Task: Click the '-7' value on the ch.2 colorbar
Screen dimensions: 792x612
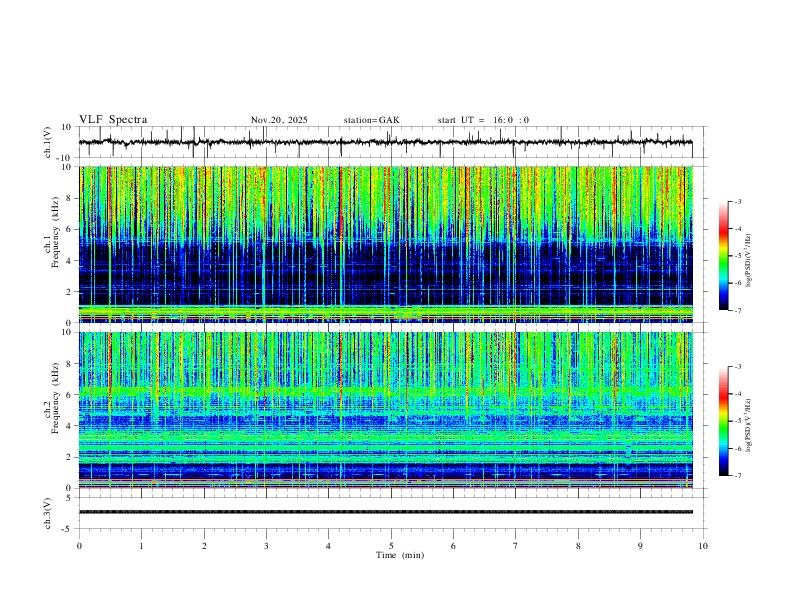Action: 738,476
